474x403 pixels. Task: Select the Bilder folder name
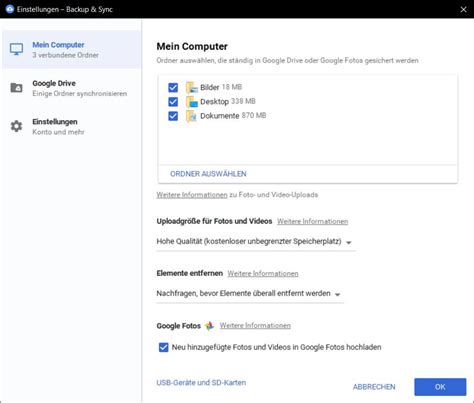click(x=210, y=87)
